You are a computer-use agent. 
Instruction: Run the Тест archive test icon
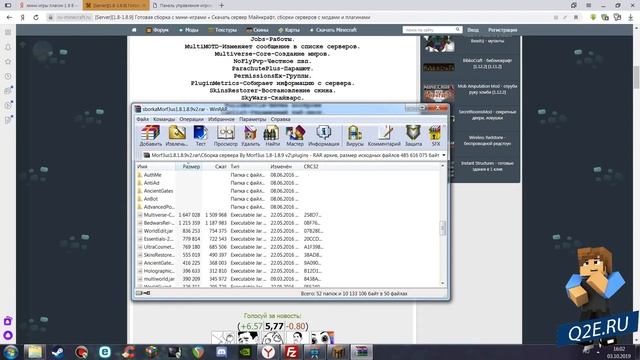(x=200, y=136)
